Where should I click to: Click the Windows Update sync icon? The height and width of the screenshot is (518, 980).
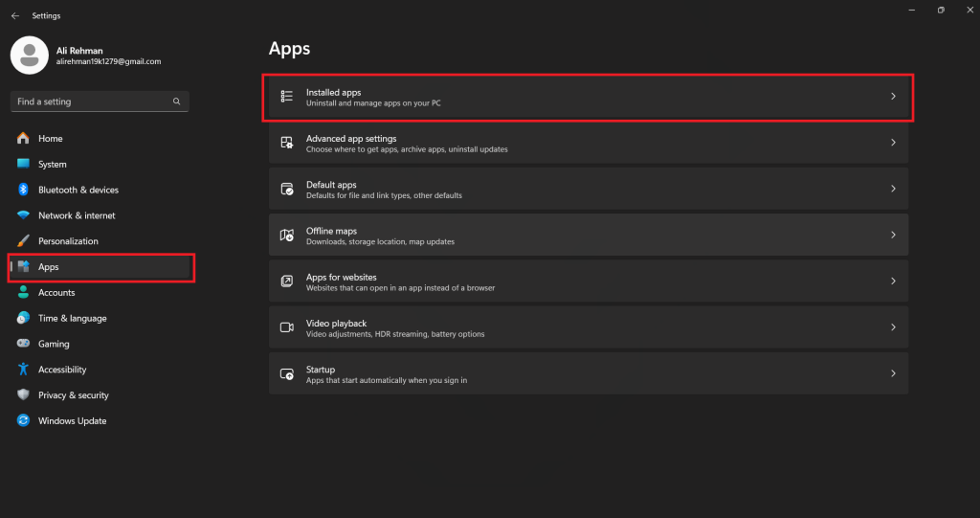coord(23,420)
